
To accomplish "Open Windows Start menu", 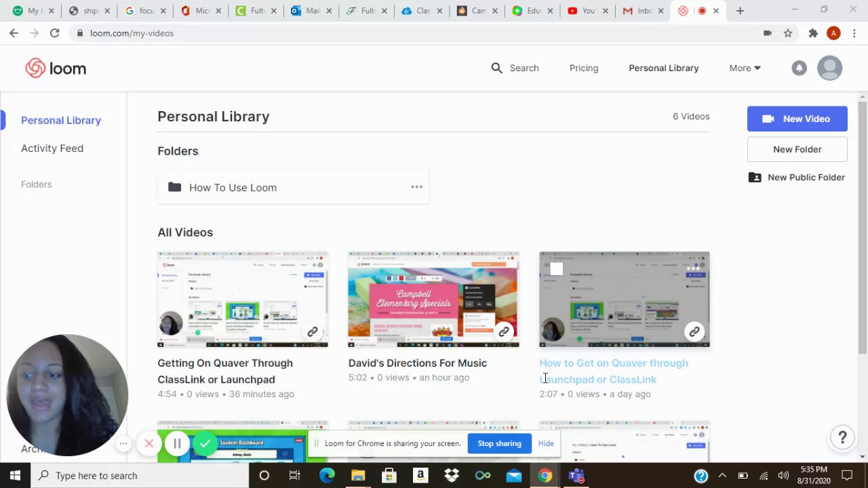I will click(15, 475).
